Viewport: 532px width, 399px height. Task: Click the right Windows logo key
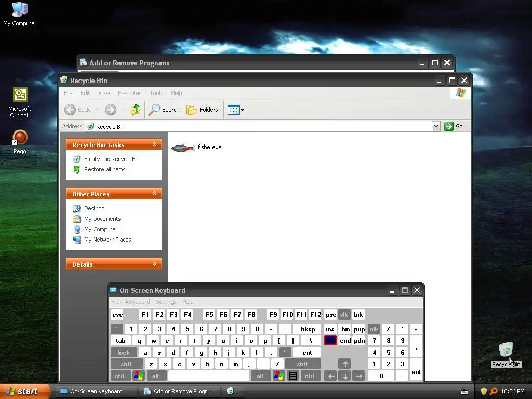click(279, 376)
